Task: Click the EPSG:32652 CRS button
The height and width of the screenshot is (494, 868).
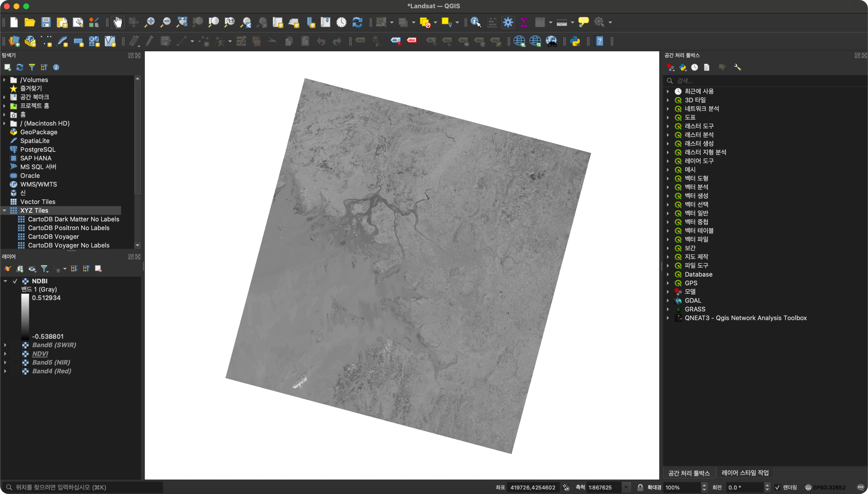Action: (825, 487)
